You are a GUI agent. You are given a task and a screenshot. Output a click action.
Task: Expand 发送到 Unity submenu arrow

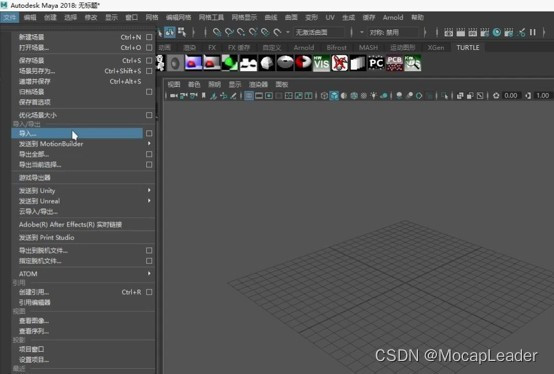point(149,190)
